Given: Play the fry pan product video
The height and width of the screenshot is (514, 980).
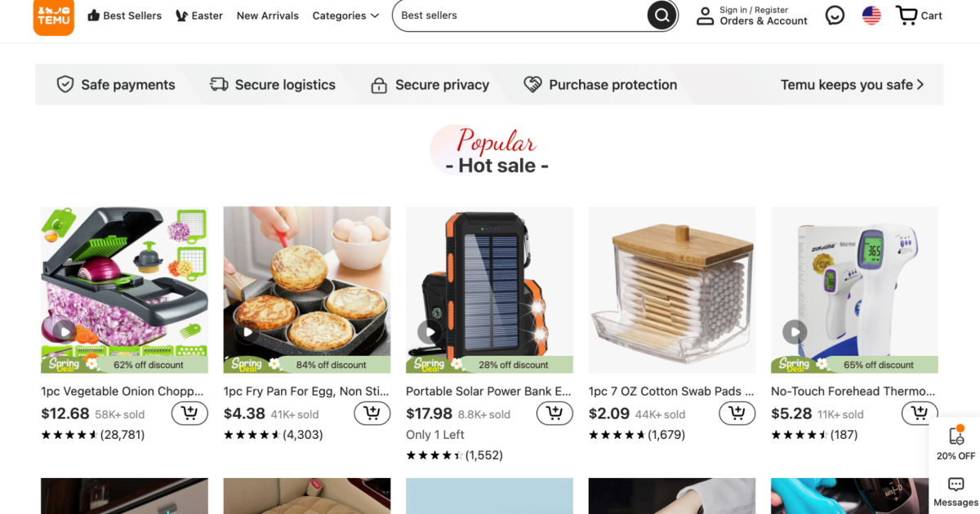Looking at the screenshot, I should point(247,332).
